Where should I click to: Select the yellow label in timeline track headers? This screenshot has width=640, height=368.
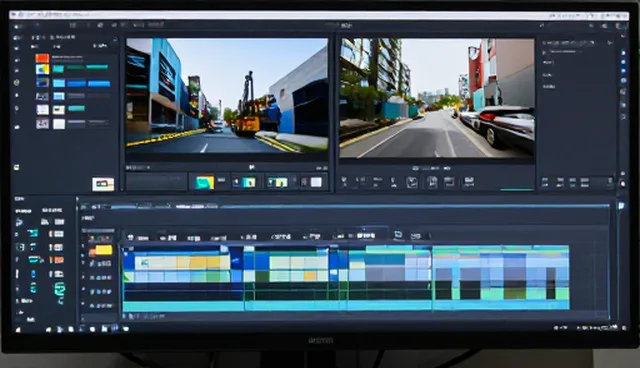coord(104,250)
